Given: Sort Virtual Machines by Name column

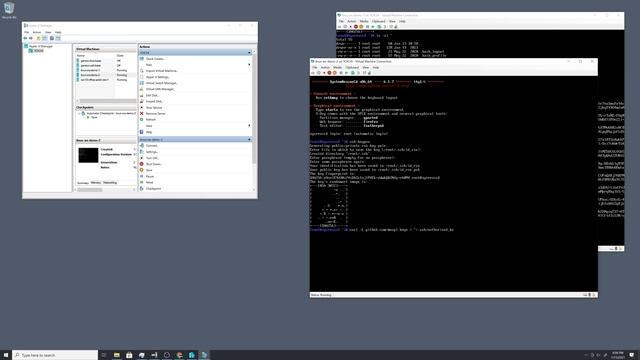Looking at the screenshot, I should tap(81, 56).
